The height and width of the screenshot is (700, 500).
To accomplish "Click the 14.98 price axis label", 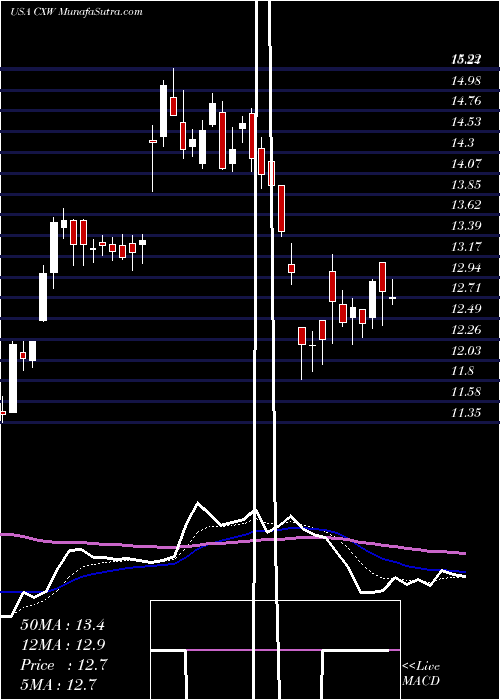I will click(466, 81).
